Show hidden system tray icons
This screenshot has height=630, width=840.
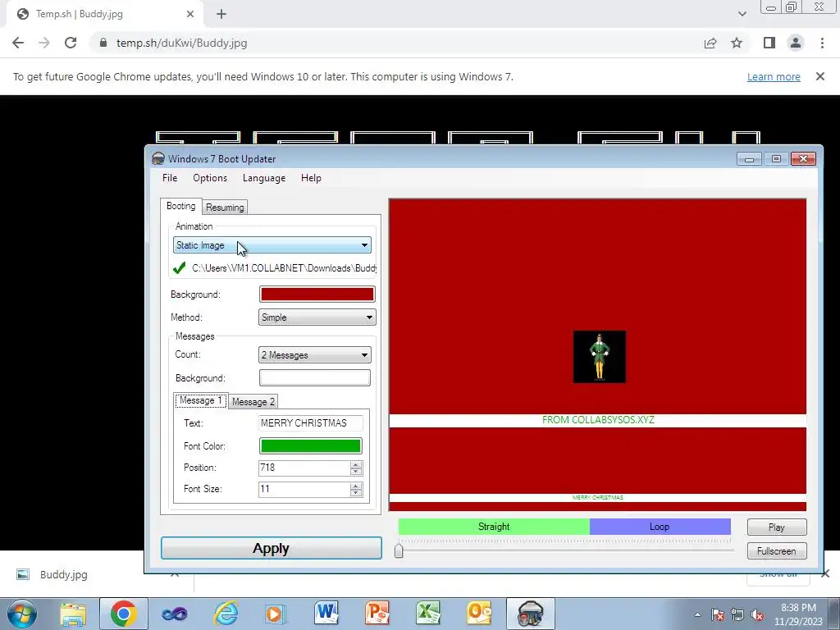point(697,614)
